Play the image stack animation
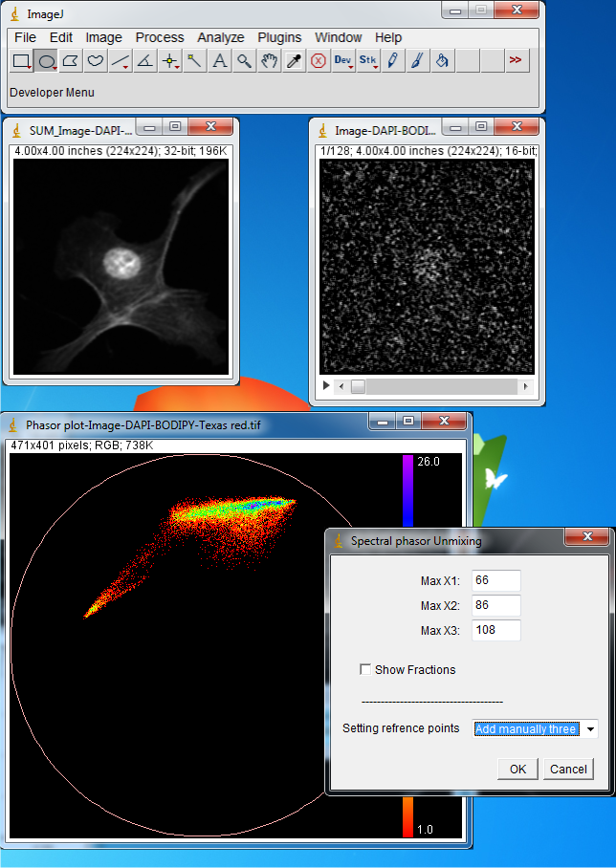 pyautogui.click(x=326, y=385)
